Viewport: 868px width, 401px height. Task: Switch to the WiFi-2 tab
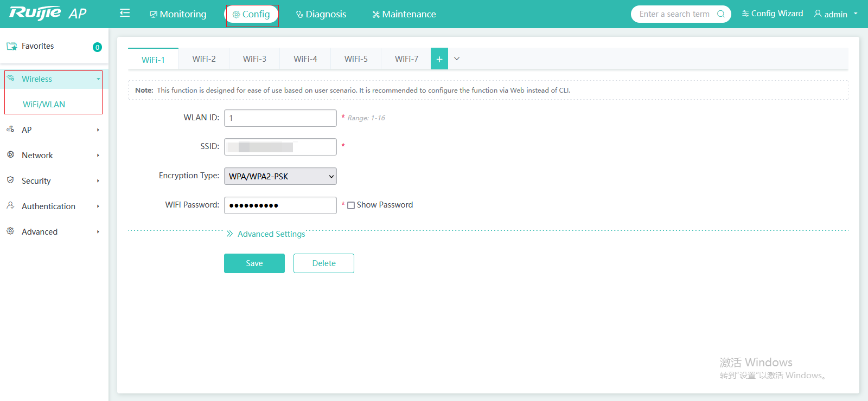tap(204, 59)
